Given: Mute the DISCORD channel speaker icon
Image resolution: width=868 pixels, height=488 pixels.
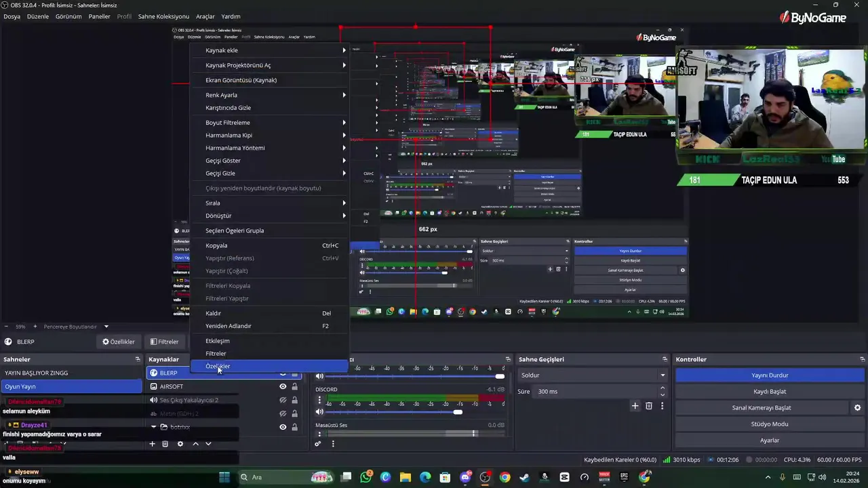Looking at the screenshot, I should point(319,412).
